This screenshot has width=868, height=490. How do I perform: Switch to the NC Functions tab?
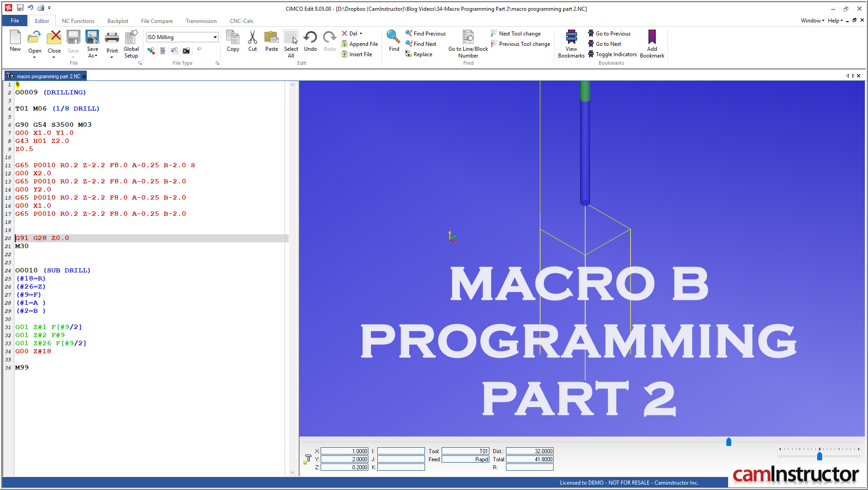point(78,21)
